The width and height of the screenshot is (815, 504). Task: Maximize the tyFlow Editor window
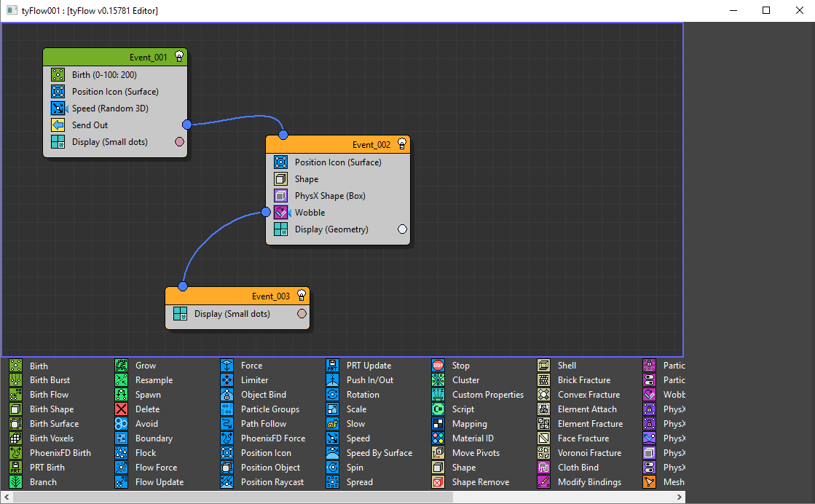click(766, 10)
